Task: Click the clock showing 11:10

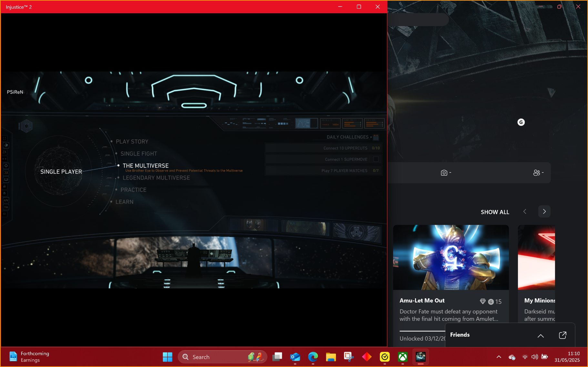Action: click(573, 353)
